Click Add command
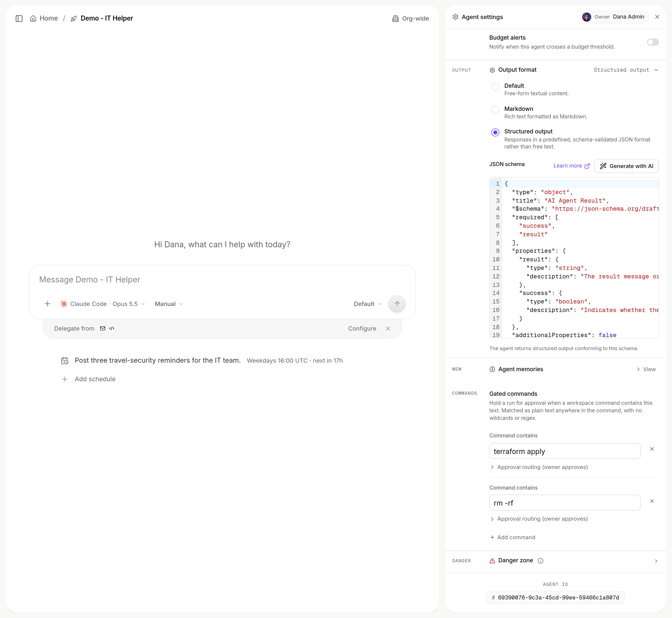Viewport: 672px width, 618px height. coord(512,537)
